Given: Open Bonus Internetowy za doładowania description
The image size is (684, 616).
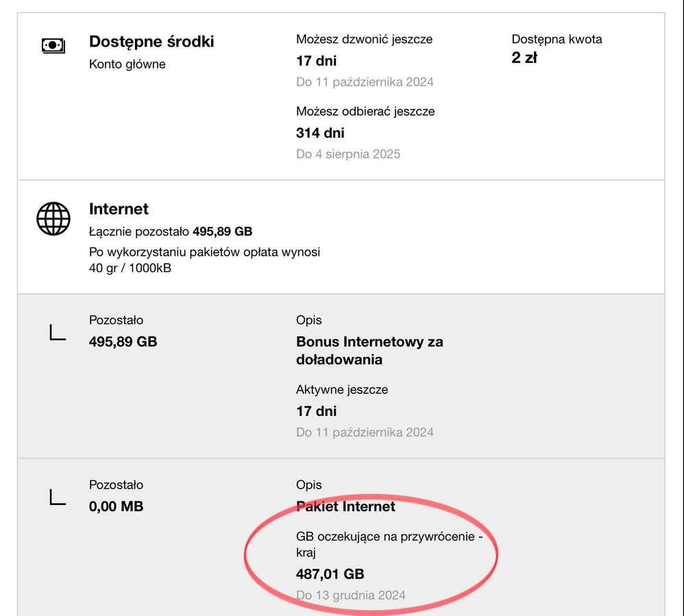Looking at the screenshot, I should (369, 350).
